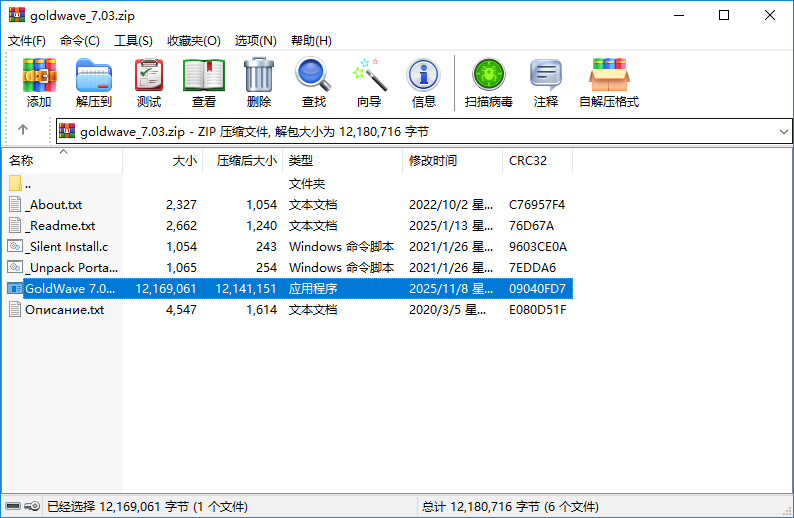Open the 选项(N) menu
794x518 pixels.
[256, 41]
